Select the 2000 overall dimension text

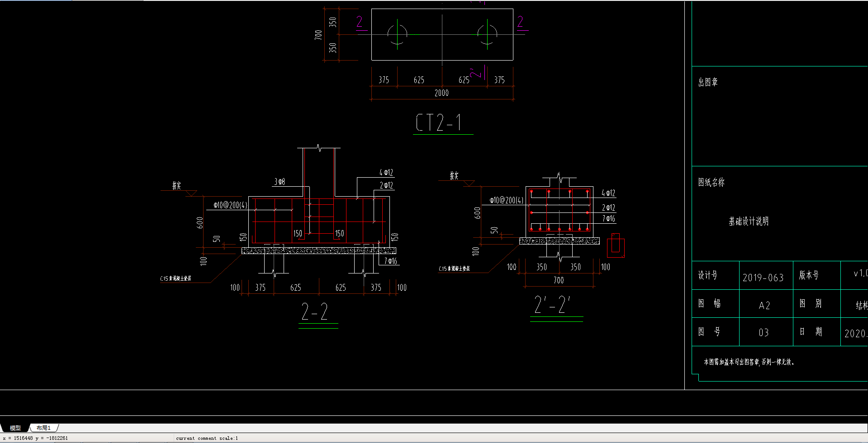pyautogui.click(x=441, y=93)
